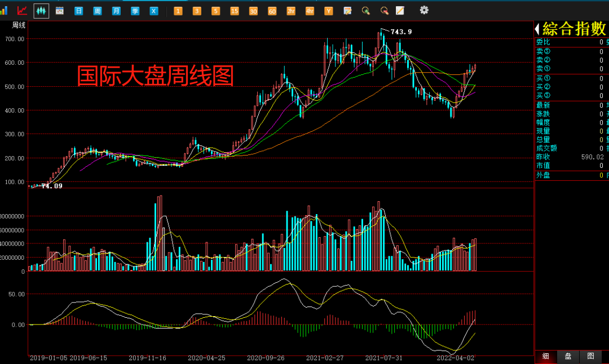Click the 最新 row label
609x364 pixels.
(543, 105)
